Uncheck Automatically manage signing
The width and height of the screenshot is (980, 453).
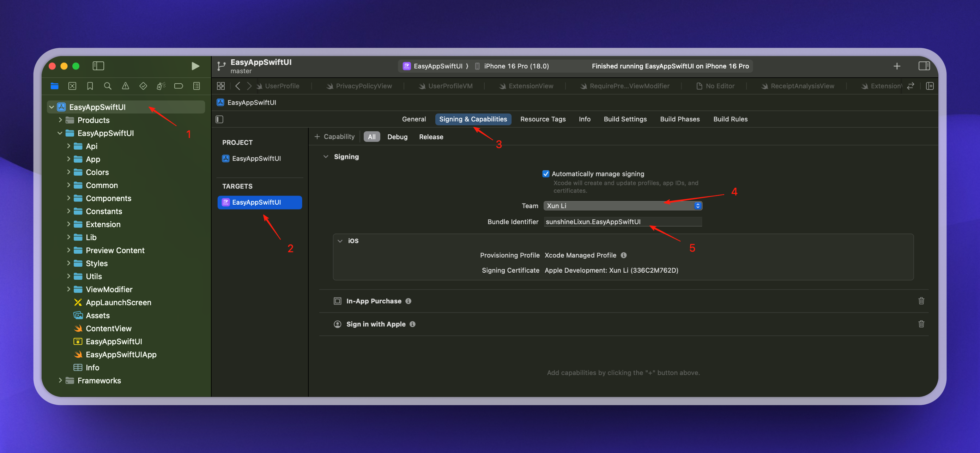point(545,174)
